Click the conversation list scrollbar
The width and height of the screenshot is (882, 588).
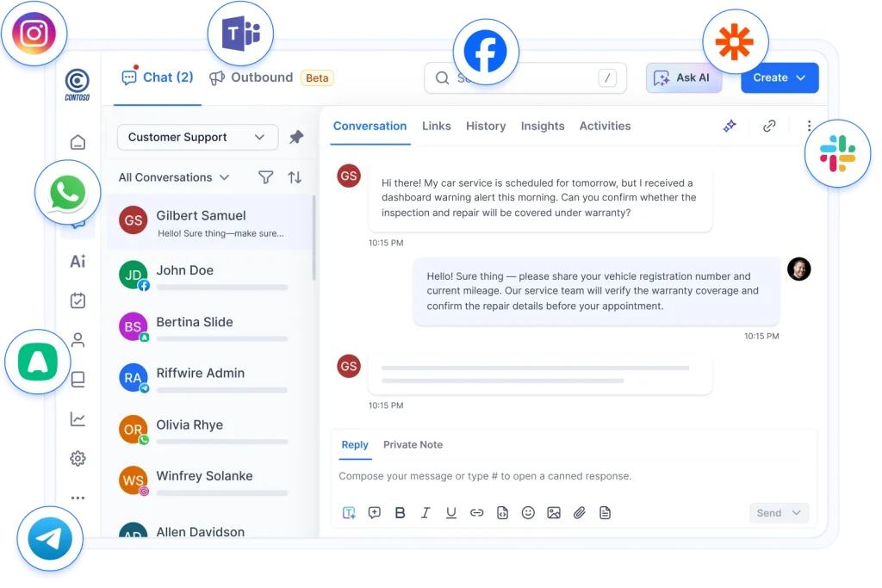[x=314, y=238]
